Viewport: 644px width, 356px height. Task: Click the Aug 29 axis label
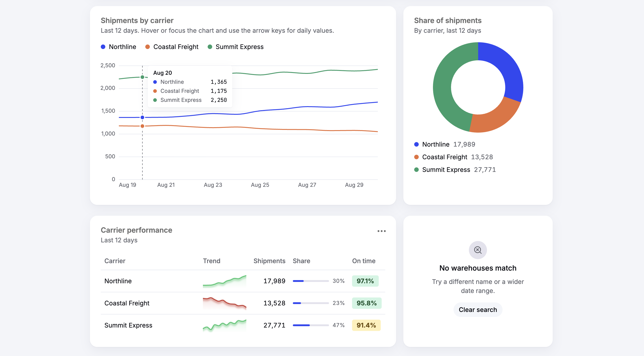tap(354, 185)
